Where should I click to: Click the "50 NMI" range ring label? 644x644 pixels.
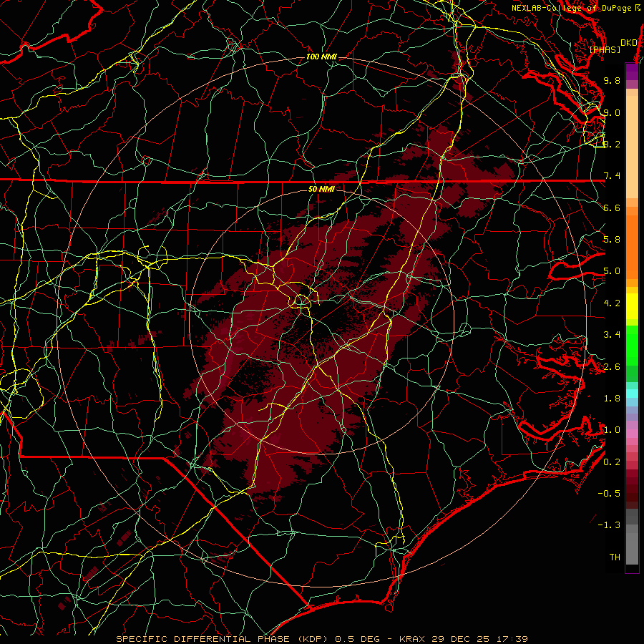(x=321, y=189)
